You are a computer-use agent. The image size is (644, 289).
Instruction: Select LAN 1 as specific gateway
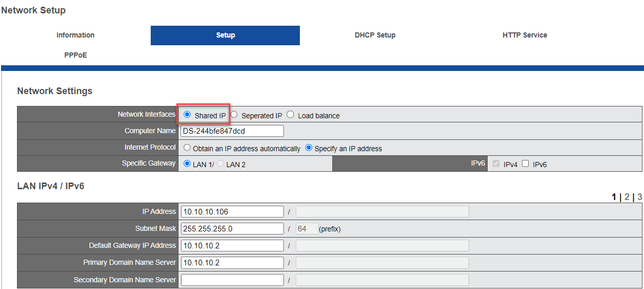pos(187,164)
